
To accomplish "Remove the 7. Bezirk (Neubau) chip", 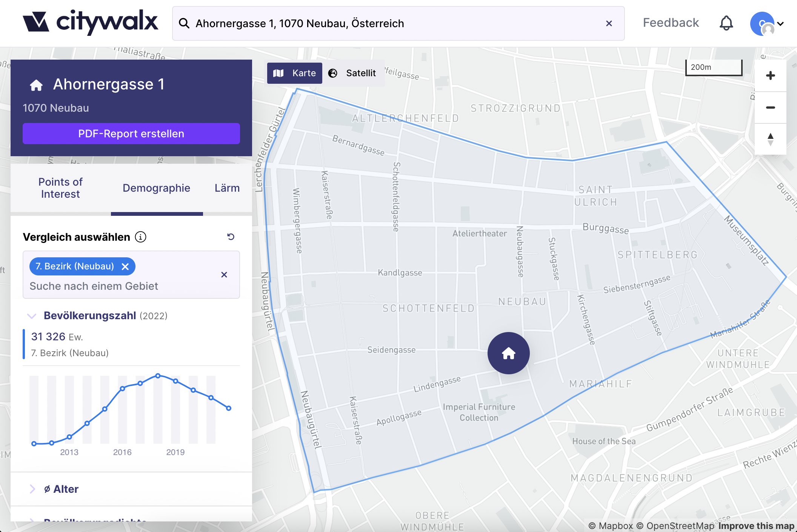I will 125,267.
